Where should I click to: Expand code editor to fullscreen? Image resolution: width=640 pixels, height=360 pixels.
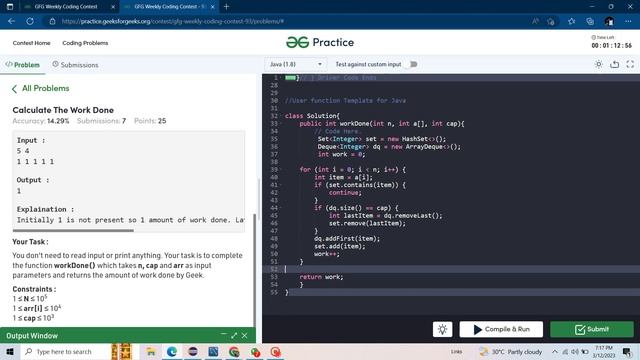(x=630, y=64)
